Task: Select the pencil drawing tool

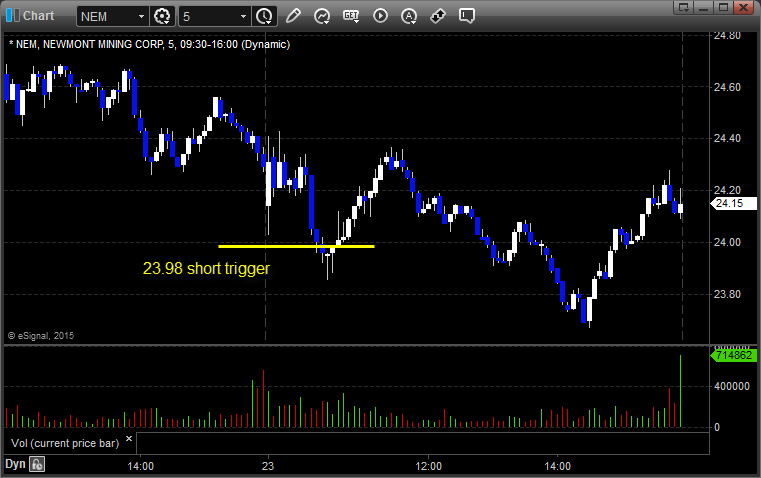Action: [x=293, y=16]
